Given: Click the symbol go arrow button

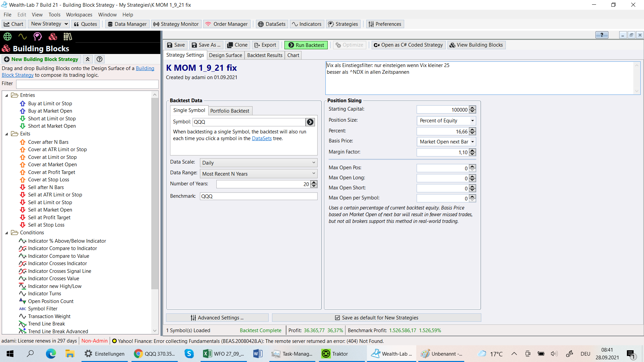Looking at the screenshot, I should pyautogui.click(x=310, y=122).
